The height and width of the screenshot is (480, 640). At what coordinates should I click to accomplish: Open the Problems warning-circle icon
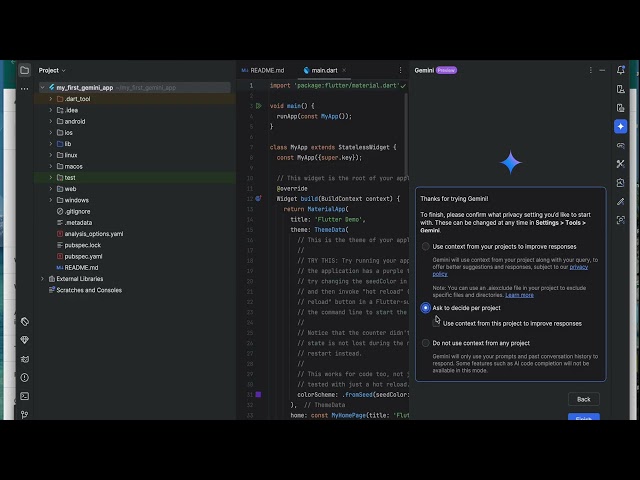[24, 378]
